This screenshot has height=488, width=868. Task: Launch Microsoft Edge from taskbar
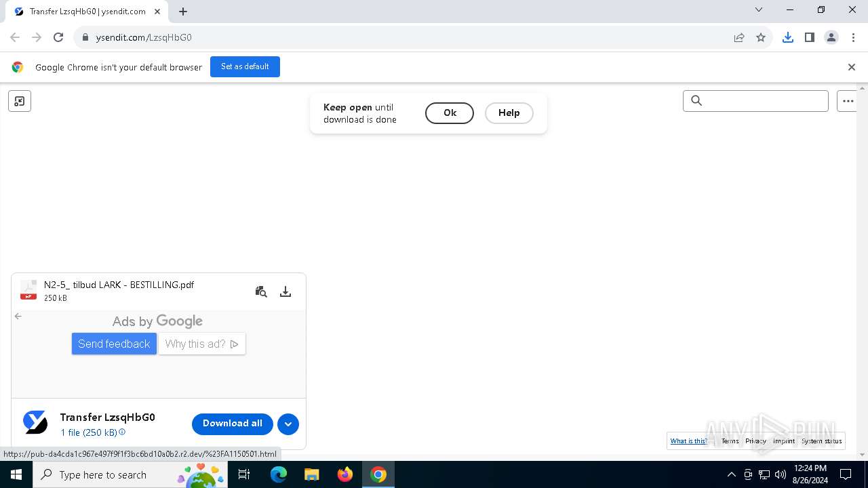point(279,474)
